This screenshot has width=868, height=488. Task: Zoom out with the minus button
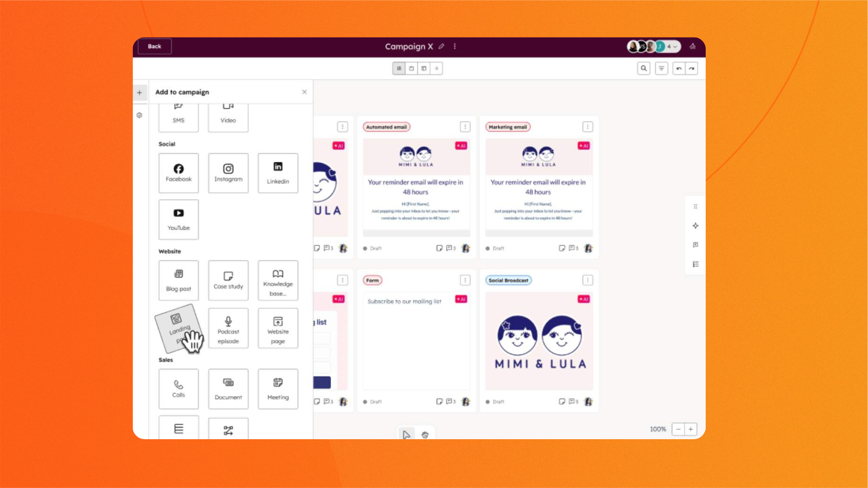tap(678, 429)
